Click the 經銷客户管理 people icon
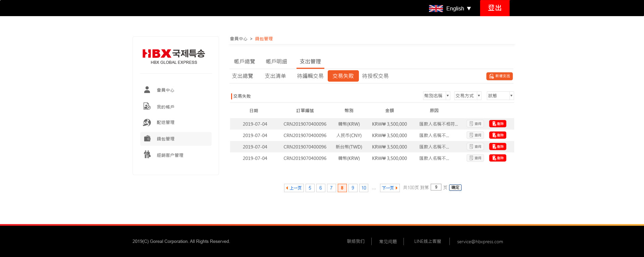 [x=147, y=155]
